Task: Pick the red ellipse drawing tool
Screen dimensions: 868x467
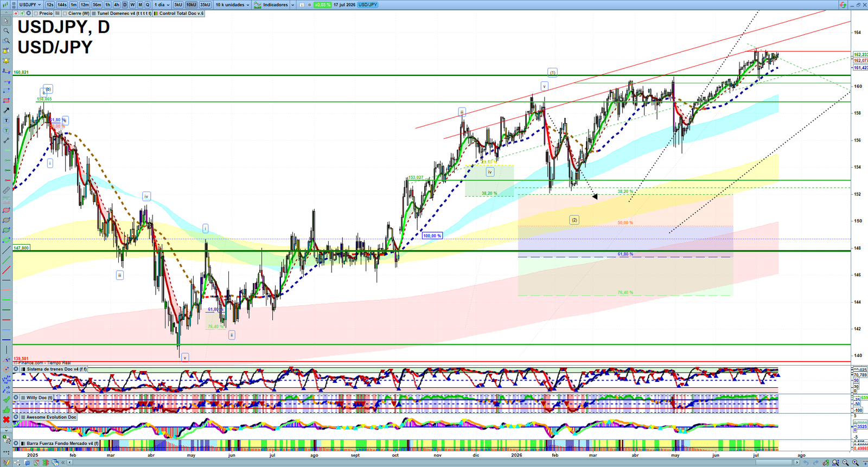Action: pyautogui.click(x=7, y=209)
